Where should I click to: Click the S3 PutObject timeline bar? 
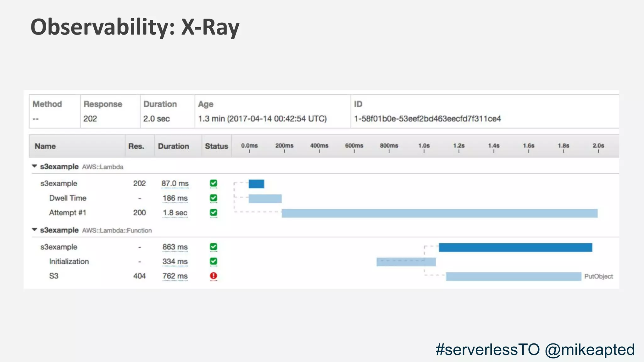click(x=513, y=277)
